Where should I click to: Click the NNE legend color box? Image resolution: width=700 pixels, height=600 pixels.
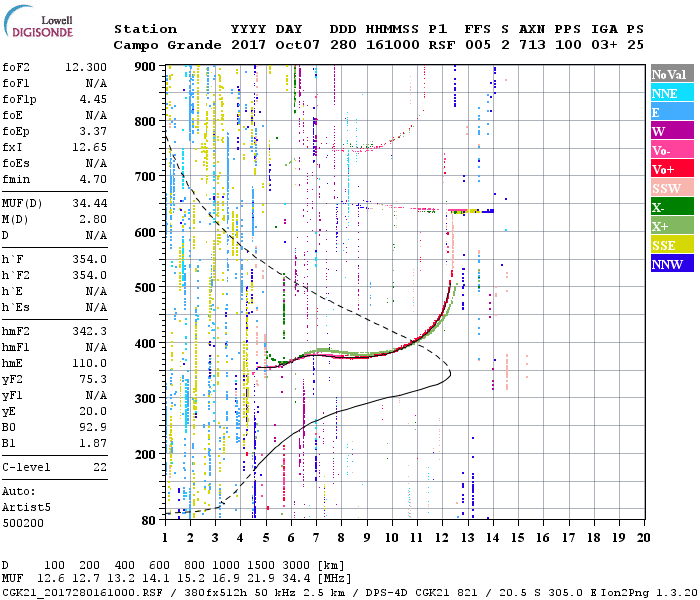(670, 93)
